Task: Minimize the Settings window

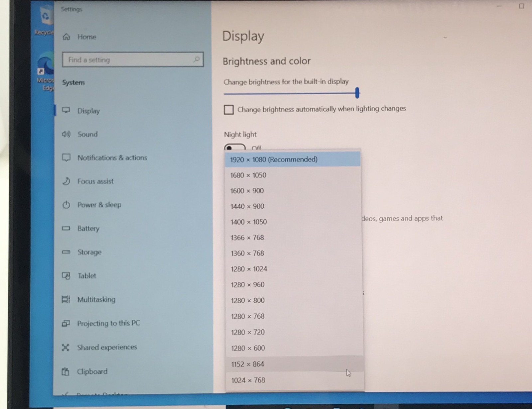Action: point(499,6)
